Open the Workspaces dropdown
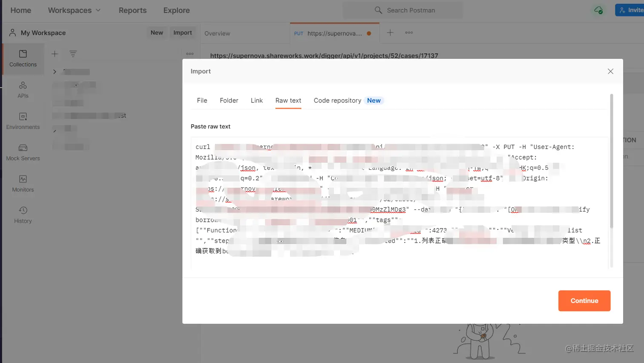 tap(74, 10)
